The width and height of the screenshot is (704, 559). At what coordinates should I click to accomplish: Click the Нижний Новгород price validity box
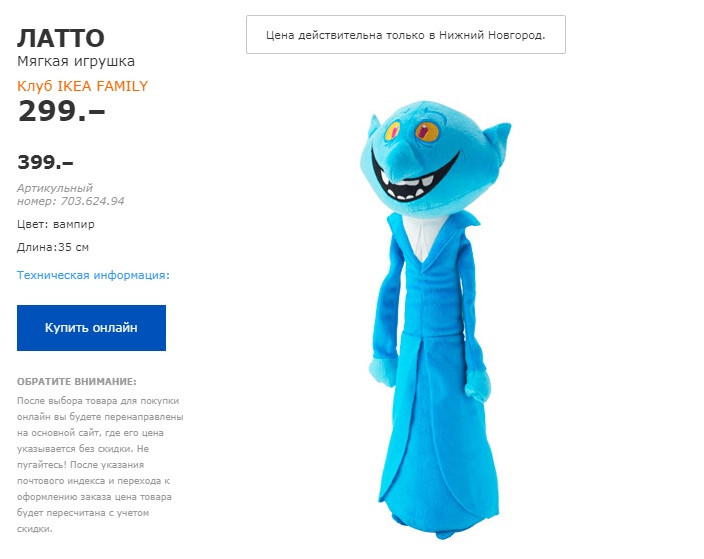(406, 35)
